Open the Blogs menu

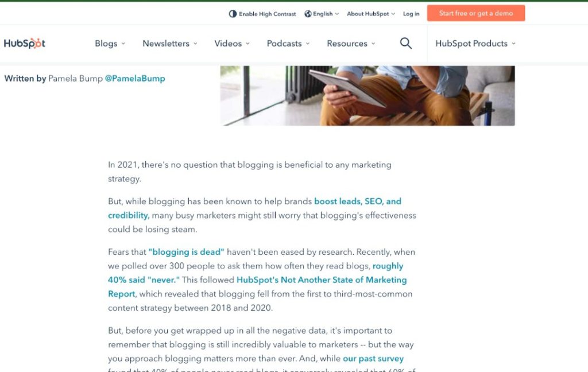coord(110,44)
